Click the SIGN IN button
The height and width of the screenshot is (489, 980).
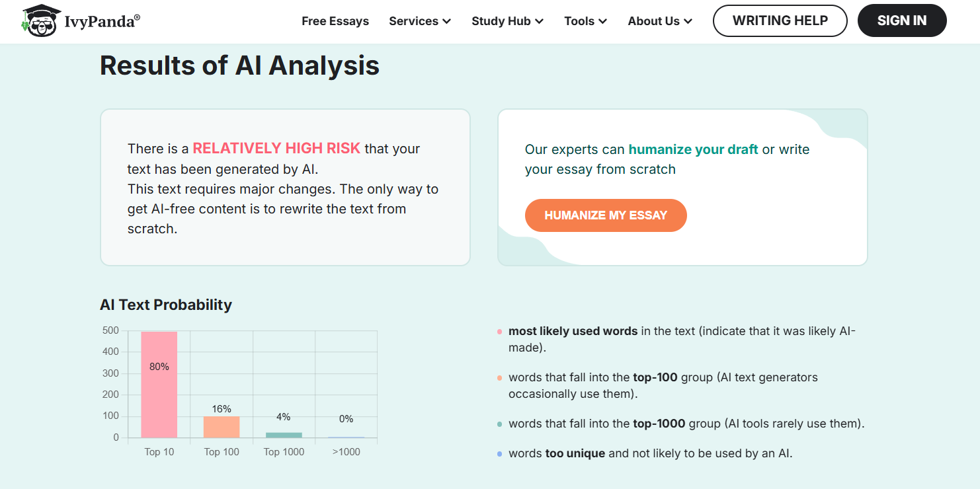tap(902, 20)
